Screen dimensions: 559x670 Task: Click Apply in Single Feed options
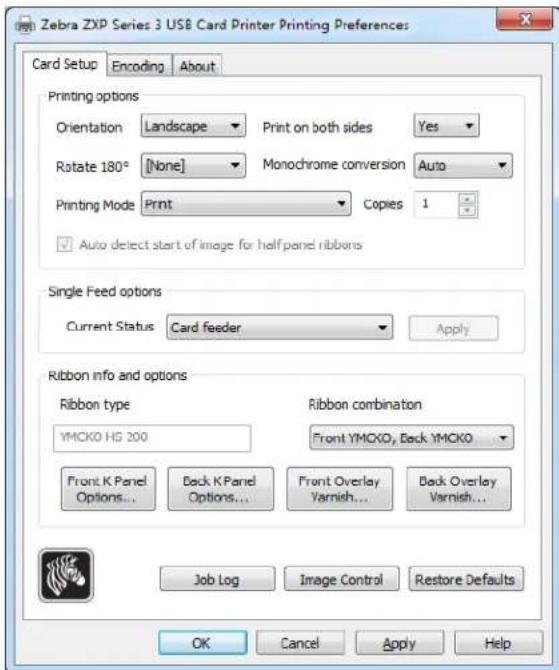pyautogui.click(x=453, y=329)
